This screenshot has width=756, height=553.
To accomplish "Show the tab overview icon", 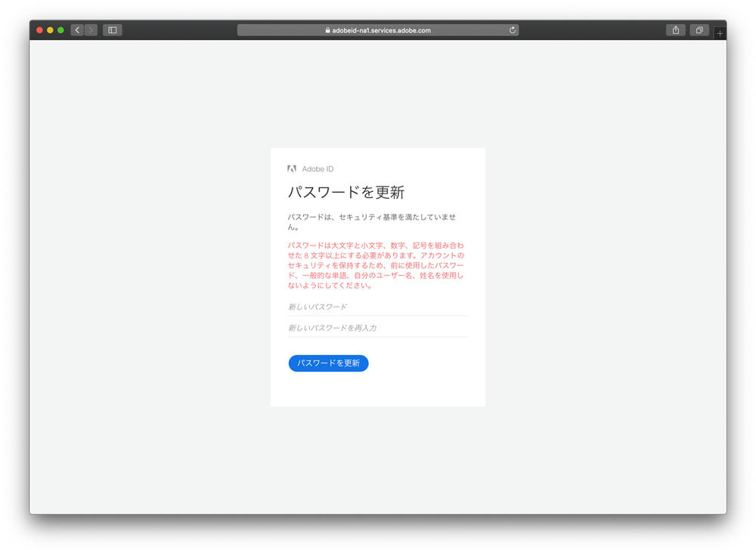I will (699, 30).
